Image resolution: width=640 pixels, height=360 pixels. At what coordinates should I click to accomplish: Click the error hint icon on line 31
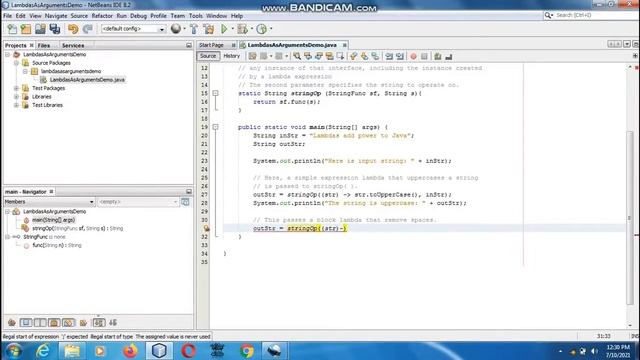click(207, 229)
